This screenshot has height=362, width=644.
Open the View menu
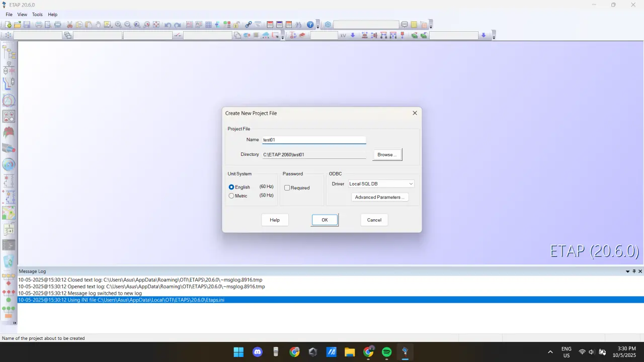tap(22, 15)
